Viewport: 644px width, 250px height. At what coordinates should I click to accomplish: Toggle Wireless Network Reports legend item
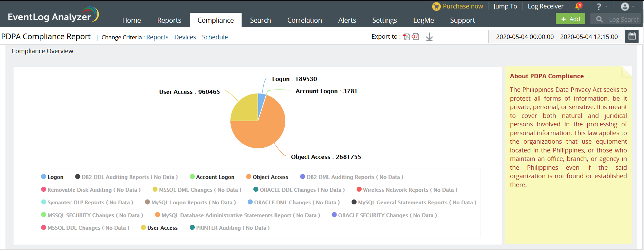pos(407,190)
